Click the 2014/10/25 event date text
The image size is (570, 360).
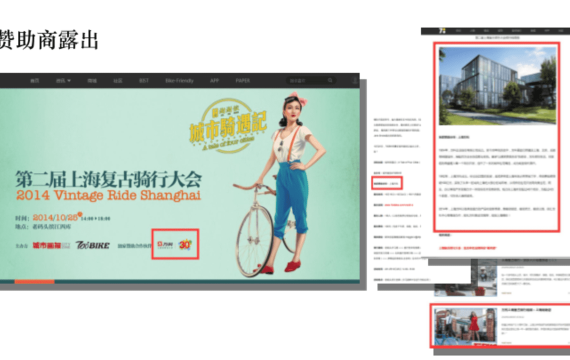tap(55, 217)
